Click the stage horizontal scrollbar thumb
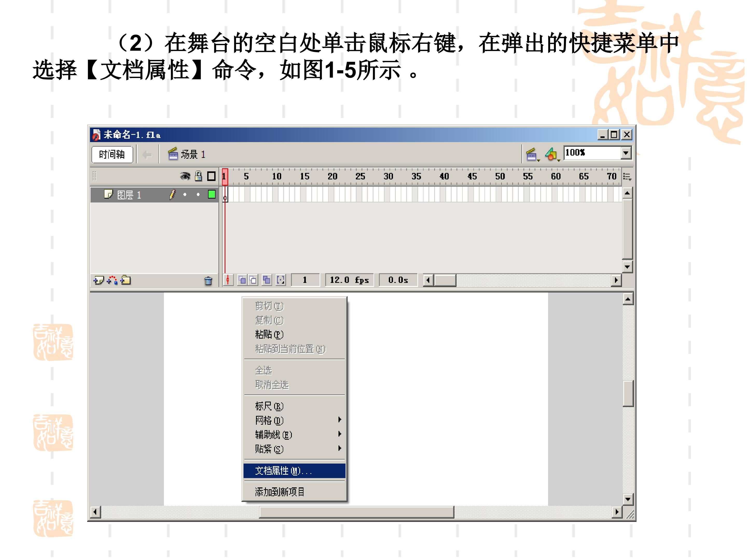This screenshot has width=747, height=560. (x=357, y=512)
